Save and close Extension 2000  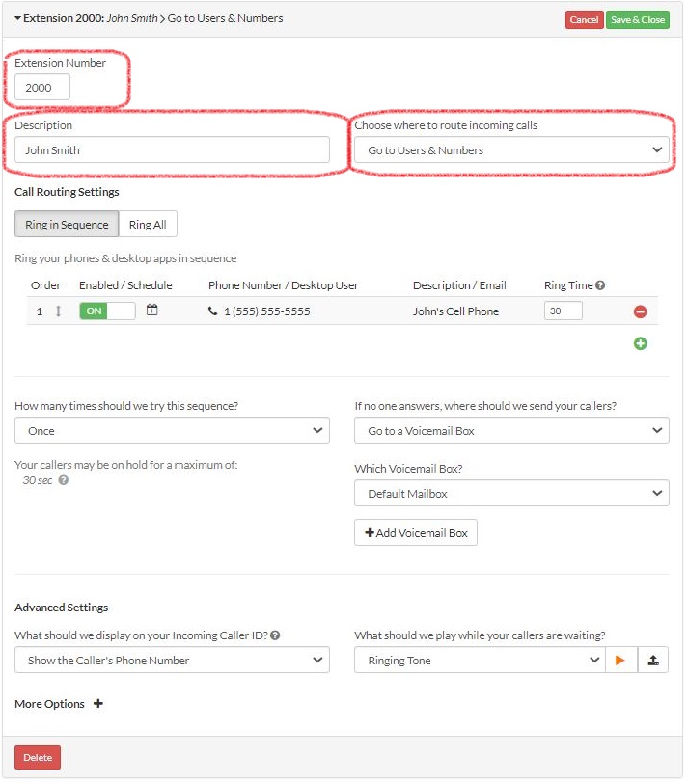tap(638, 18)
